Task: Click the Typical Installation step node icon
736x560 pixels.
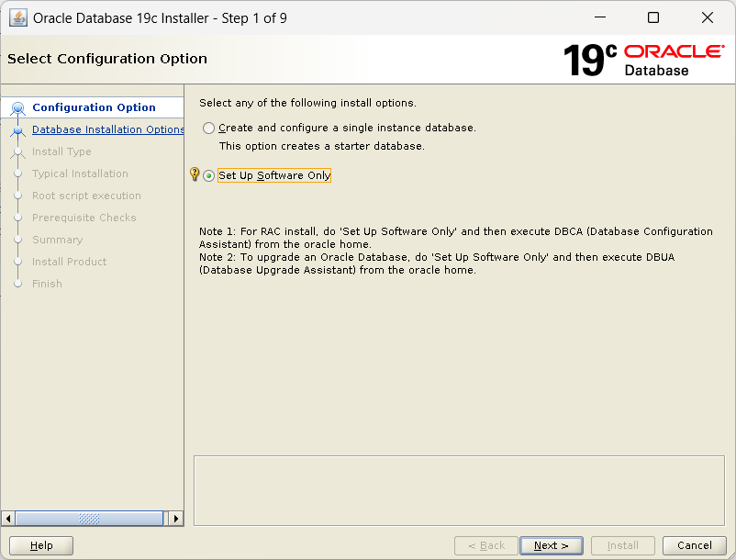Action: 17,174
